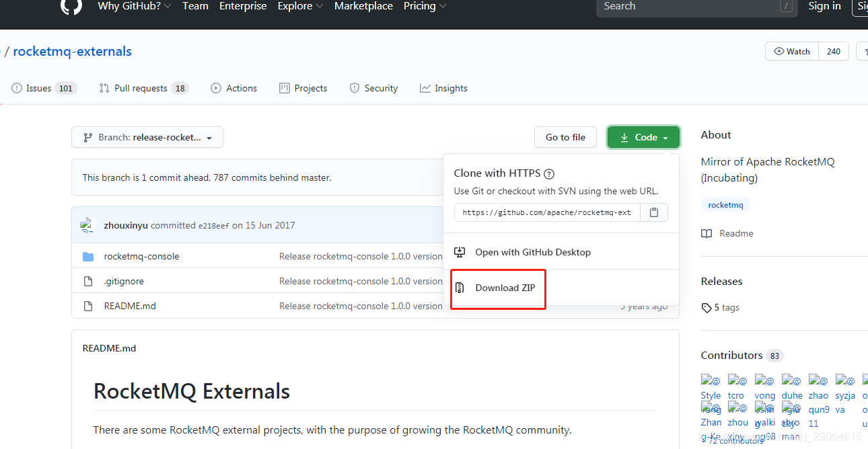
Task: Open the 5 tags link
Action: click(x=720, y=307)
